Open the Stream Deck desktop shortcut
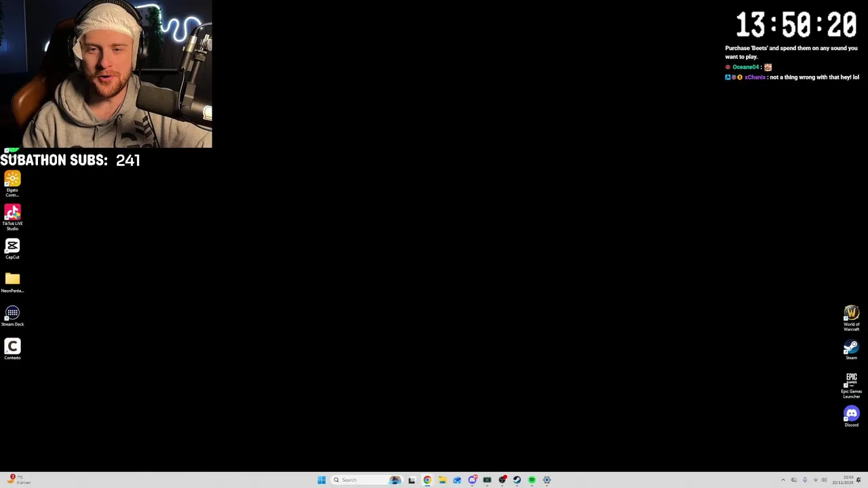This screenshot has width=868, height=488. (x=12, y=316)
